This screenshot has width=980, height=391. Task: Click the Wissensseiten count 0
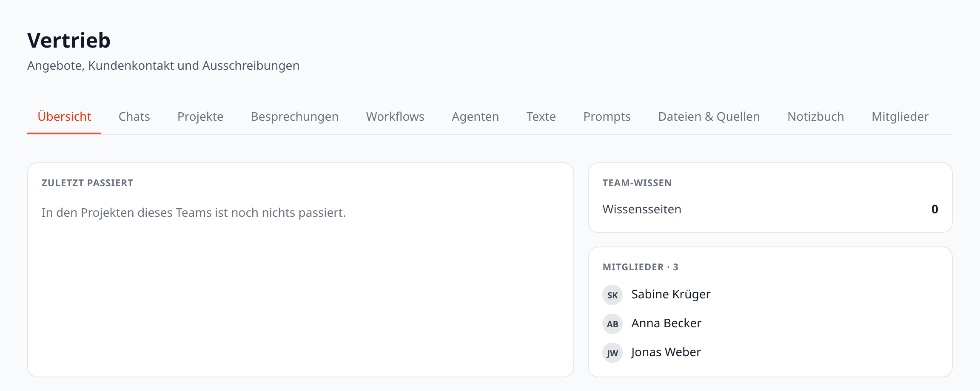coord(934,209)
